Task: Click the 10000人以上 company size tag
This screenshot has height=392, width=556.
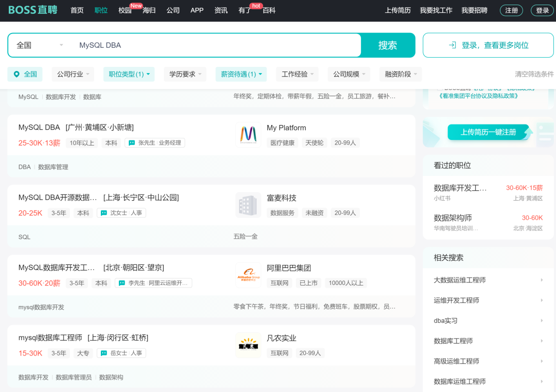Action: (x=346, y=283)
